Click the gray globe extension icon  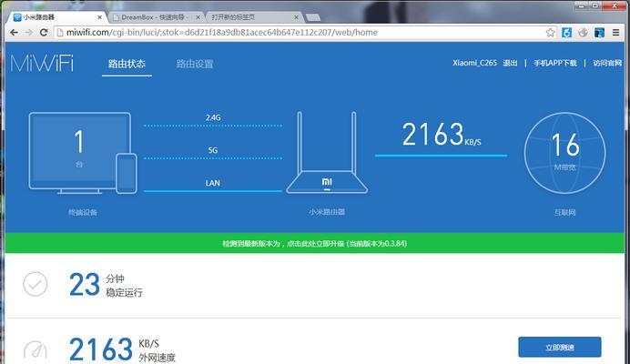[583, 33]
